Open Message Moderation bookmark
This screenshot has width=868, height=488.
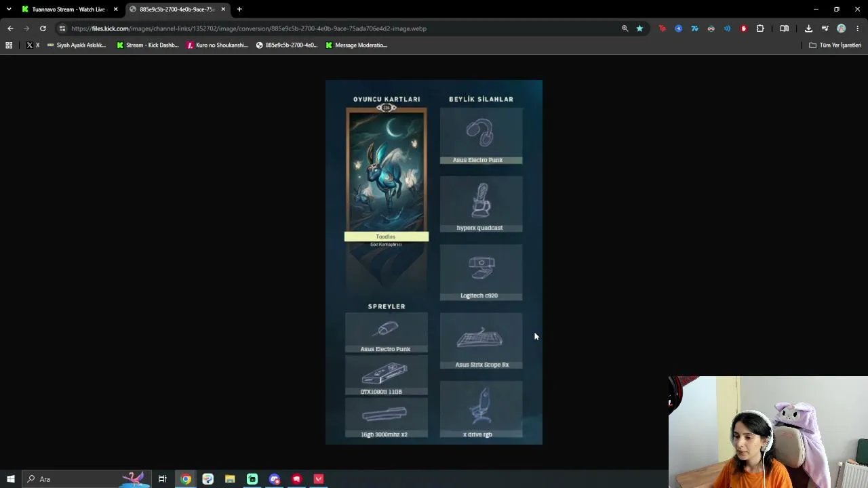pyautogui.click(x=357, y=45)
